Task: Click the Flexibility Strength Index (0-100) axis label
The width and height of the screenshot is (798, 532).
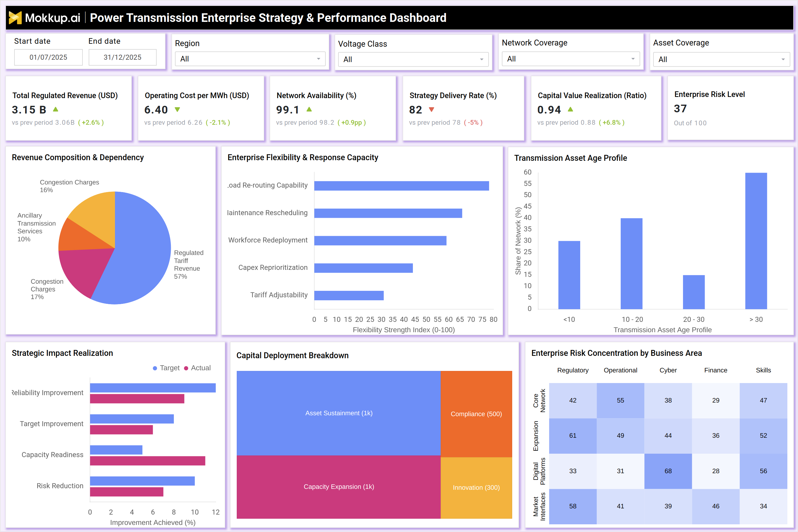Action: [x=404, y=330]
